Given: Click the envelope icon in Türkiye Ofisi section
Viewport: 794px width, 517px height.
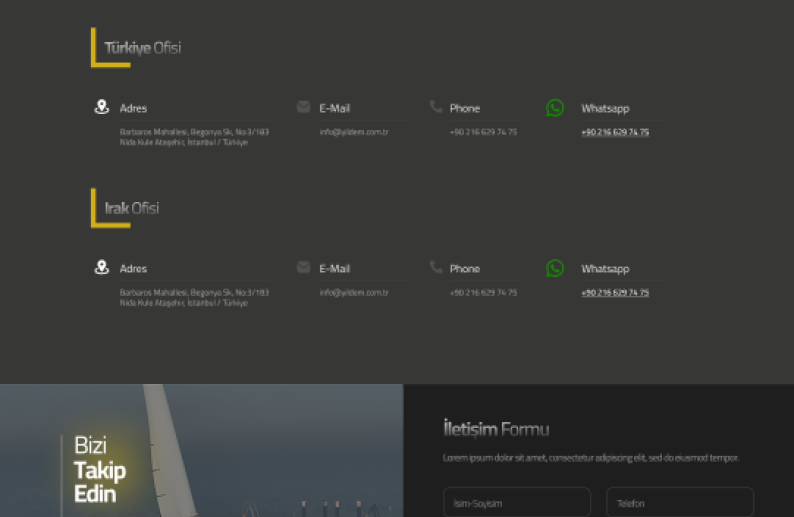Looking at the screenshot, I should point(303,107).
